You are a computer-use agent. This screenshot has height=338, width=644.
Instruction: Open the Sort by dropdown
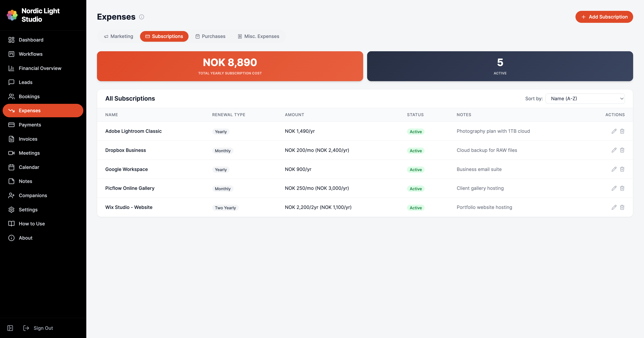point(585,99)
